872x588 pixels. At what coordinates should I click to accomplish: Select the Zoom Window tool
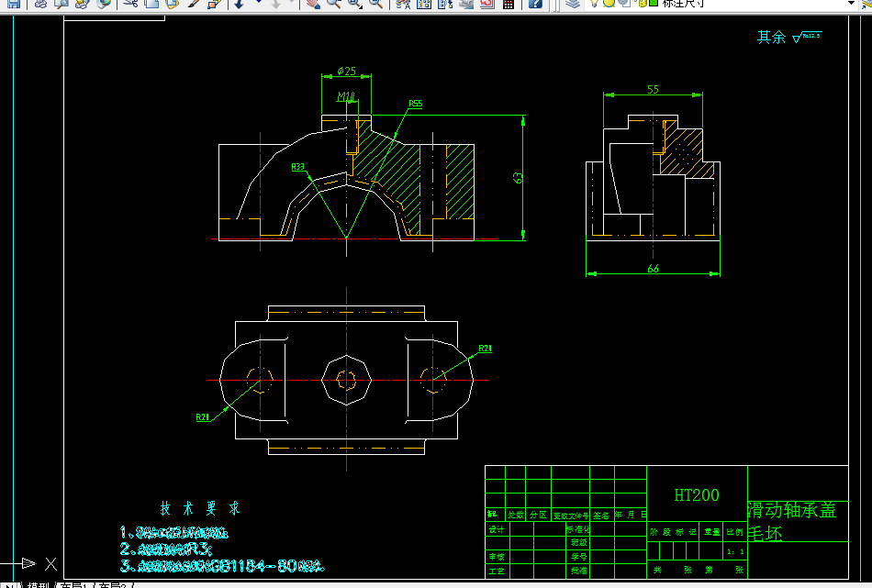tap(355, 4)
